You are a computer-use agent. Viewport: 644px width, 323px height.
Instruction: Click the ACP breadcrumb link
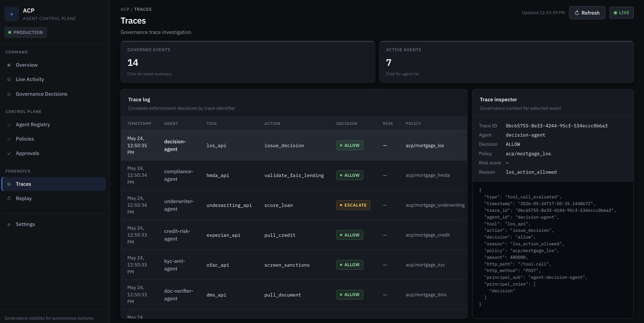coord(125,9)
